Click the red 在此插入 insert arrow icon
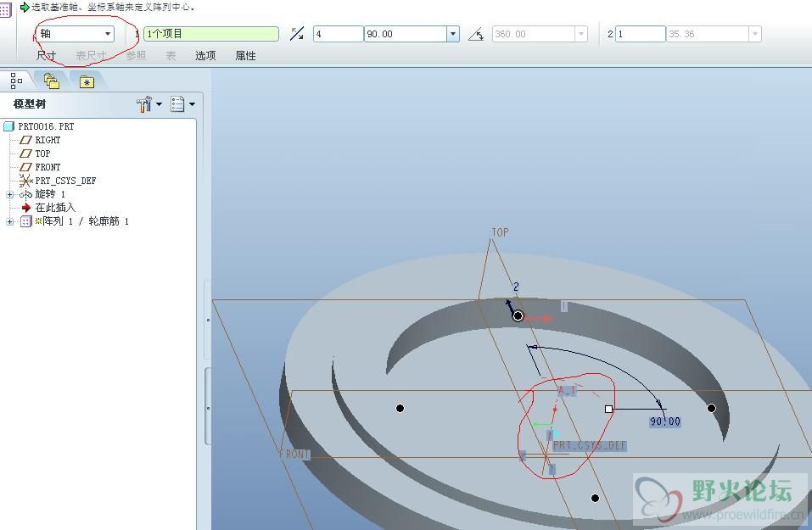 26,208
